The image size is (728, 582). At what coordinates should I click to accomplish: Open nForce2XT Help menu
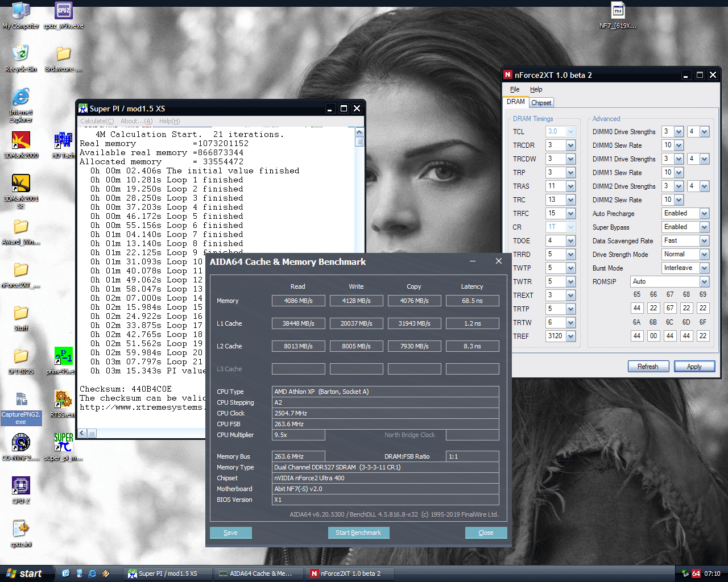pos(536,89)
